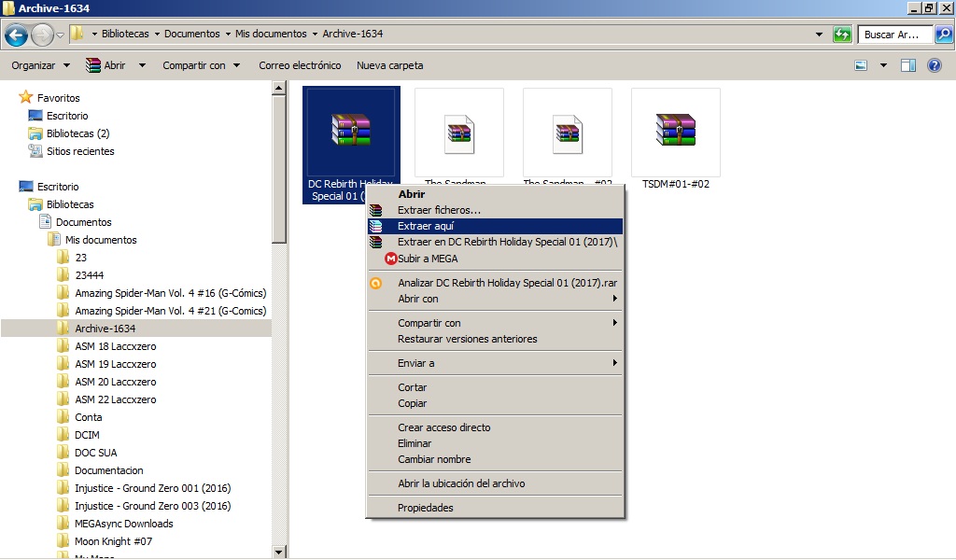The image size is (956, 560).
Task: Select Mis documentos in the folder tree
Action: coord(101,240)
